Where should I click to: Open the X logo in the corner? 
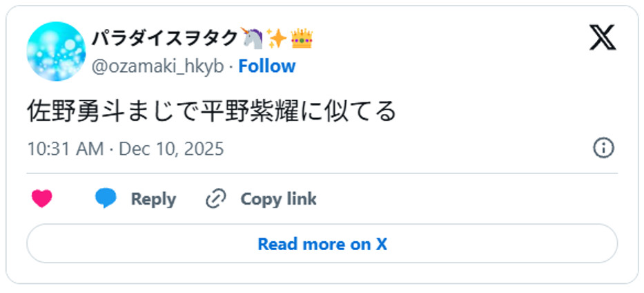(603, 38)
